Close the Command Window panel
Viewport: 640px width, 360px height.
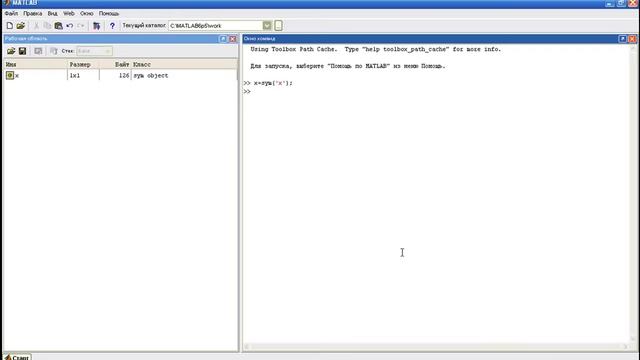(x=632, y=39)
